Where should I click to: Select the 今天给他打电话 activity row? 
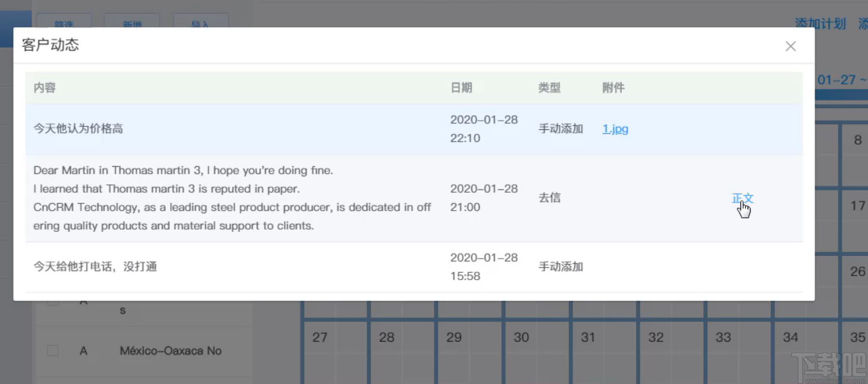pyautogui.click(x=227, y=267)
